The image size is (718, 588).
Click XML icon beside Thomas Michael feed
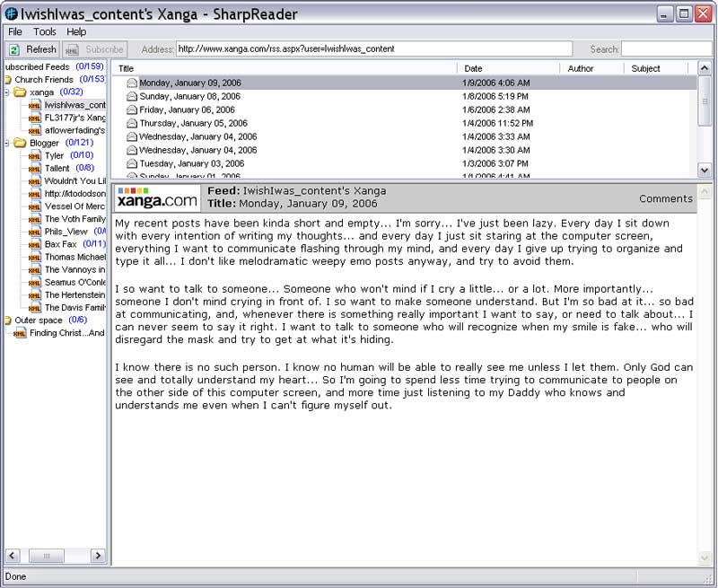click(x=34, y=258)
